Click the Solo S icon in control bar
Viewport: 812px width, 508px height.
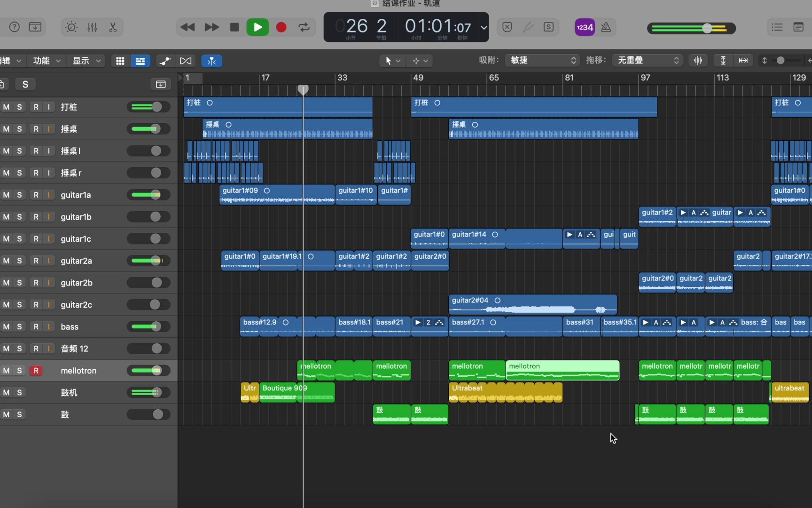point(548,27)
